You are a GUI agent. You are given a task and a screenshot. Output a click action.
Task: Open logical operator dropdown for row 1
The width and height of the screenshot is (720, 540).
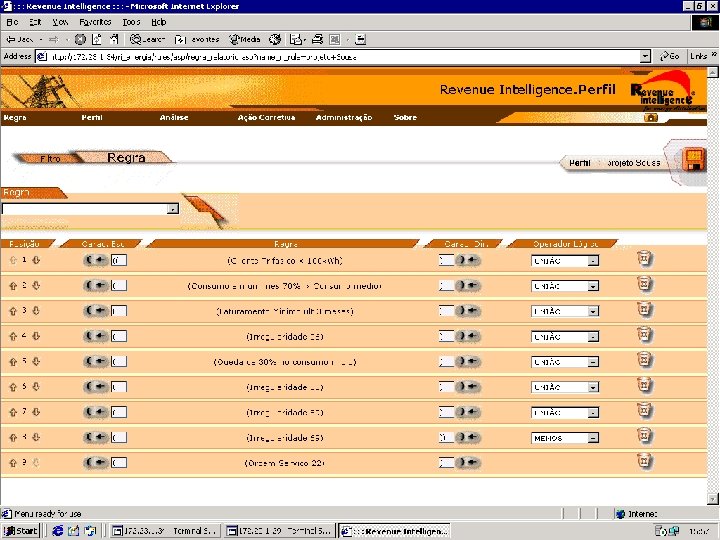(593, 261)
